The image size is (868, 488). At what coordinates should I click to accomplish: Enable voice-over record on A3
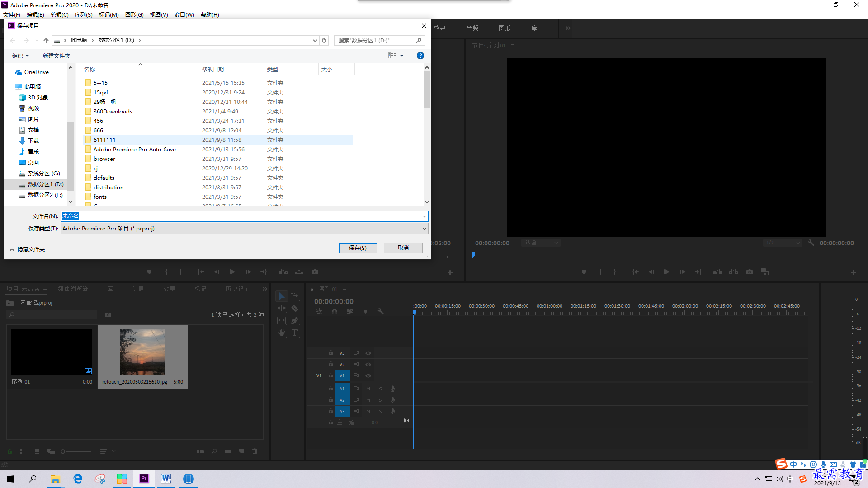[392, 412]
